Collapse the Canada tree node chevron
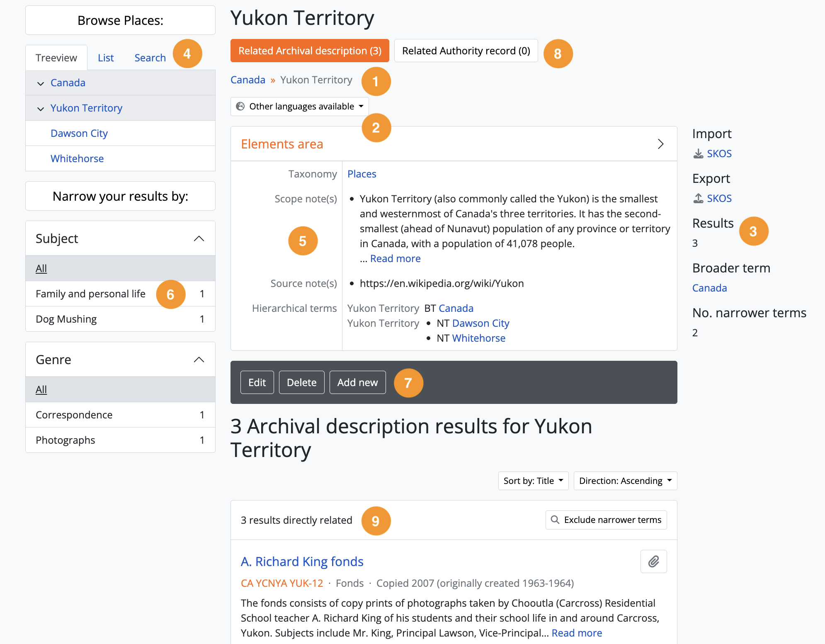 click(41, 83)
